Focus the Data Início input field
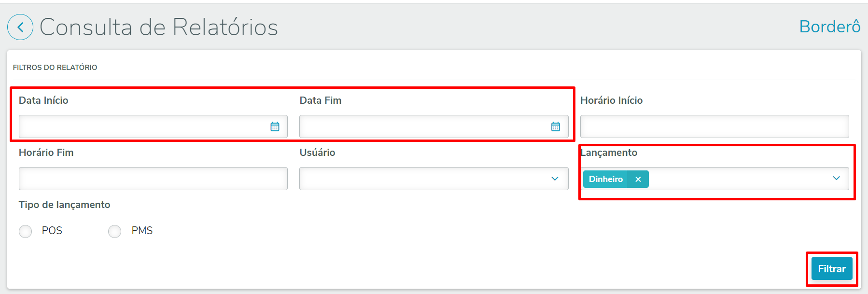Screen dimensions: 868x294 tap(153, 126)
